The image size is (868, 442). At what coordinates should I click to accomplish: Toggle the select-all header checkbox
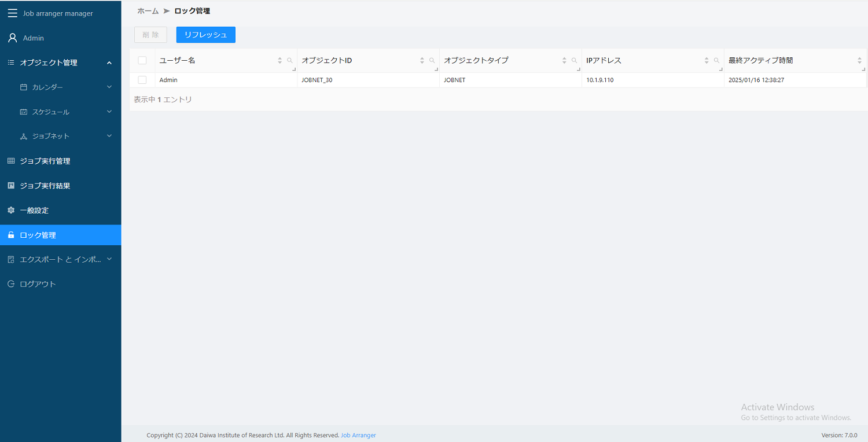[x=142, y=60]
